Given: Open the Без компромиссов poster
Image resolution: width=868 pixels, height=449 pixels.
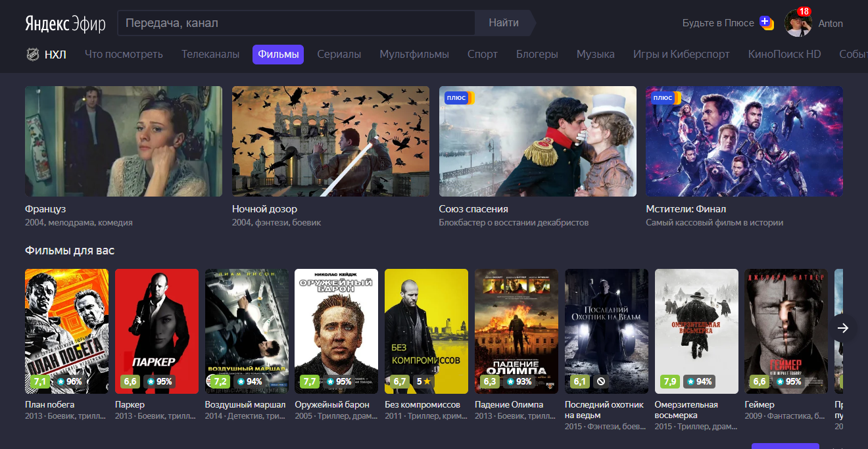Looking at the screenshot, I should point(426,331).
